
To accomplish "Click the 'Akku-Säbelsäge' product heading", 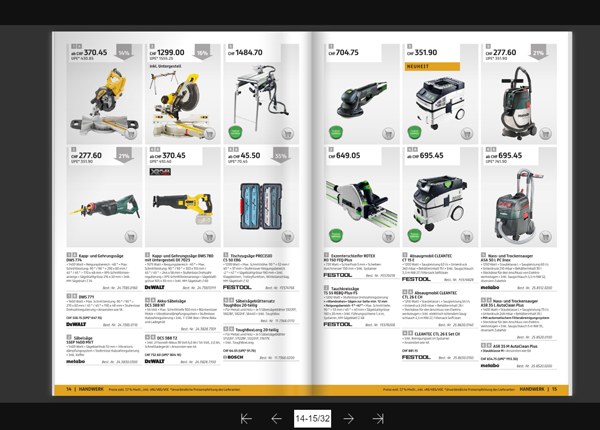I will pyautogui.click(x=171, y=301).
